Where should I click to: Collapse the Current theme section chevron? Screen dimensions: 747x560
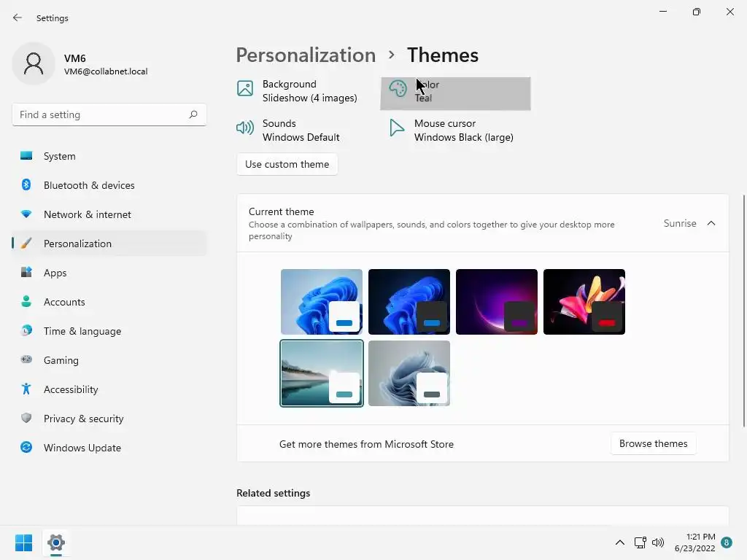(x=711, y=223)
